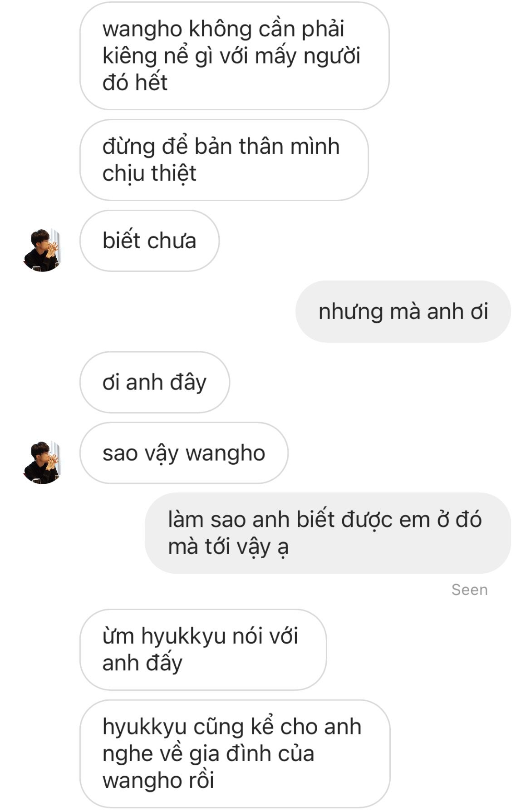Select the message 'wangho không cần phải kiêng nể'
531x812 pixels.
234,56
